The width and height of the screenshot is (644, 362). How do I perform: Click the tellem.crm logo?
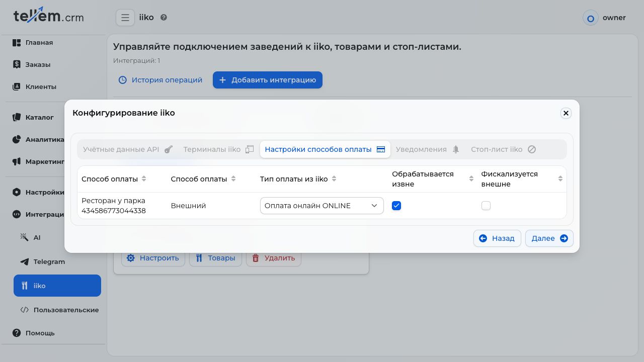(x=48, y=16)
